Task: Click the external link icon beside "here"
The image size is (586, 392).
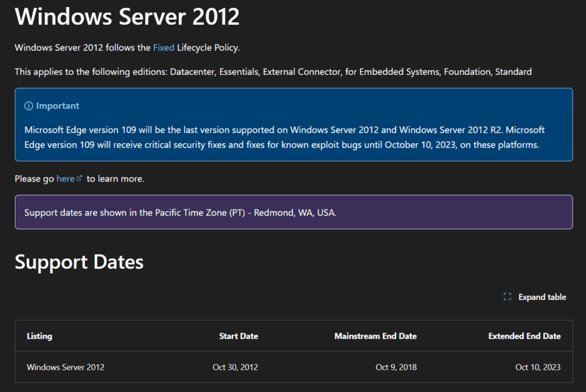Action: click(x=79, y=179)
